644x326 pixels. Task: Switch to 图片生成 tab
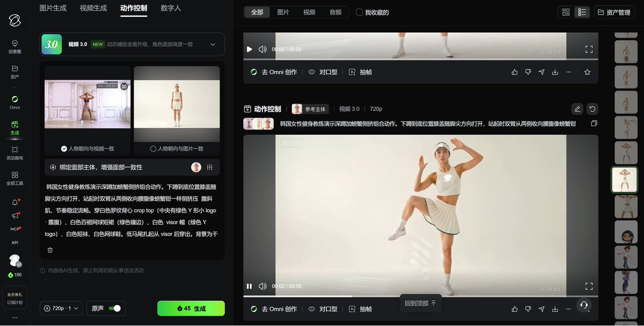(x=53, y=9)
